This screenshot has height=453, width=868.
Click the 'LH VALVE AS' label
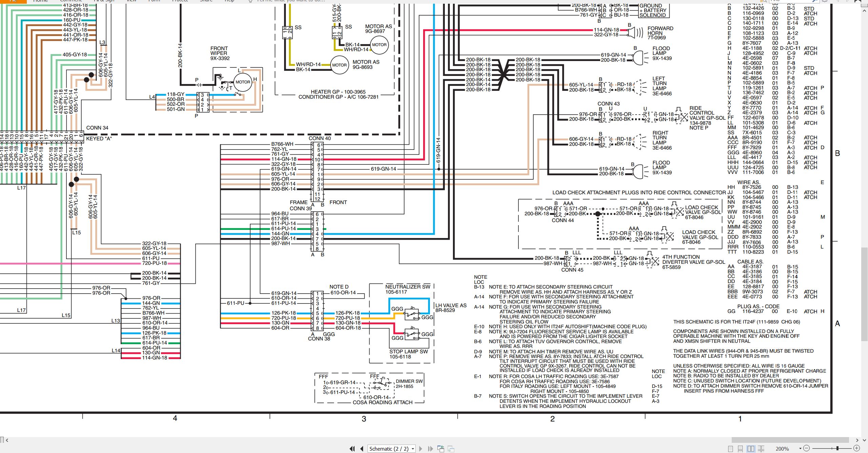[451, 306]
